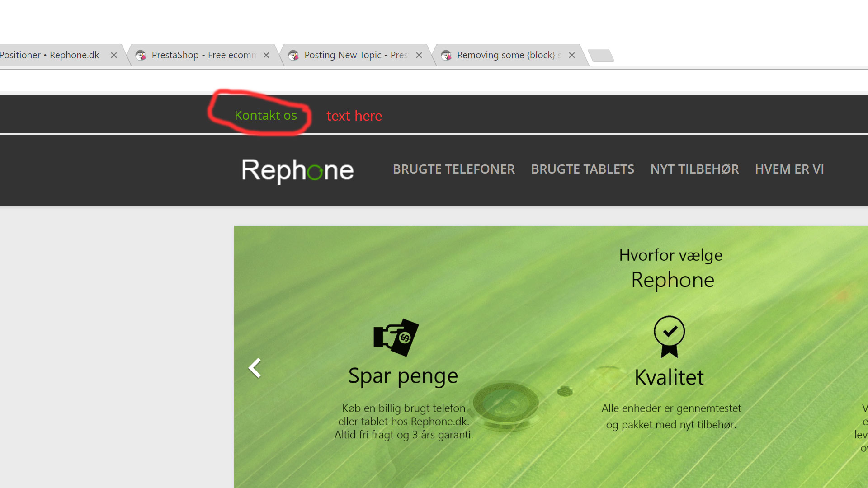Click the Rephone logo
The height and width of the screenshot is (488, 868).
click(x=297, y=170)
